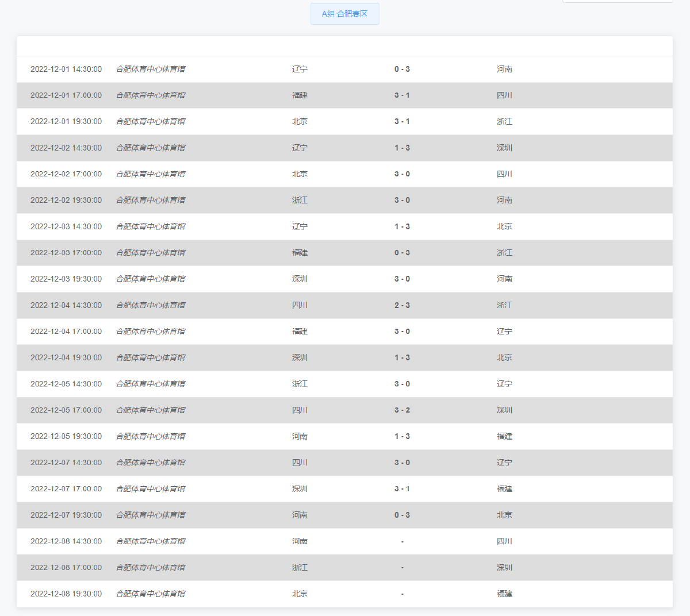The image size is (690, 616).
Task: Click score 3 - 0 for 四川 vs 辽宁
Action: click(x=402, y=463)
